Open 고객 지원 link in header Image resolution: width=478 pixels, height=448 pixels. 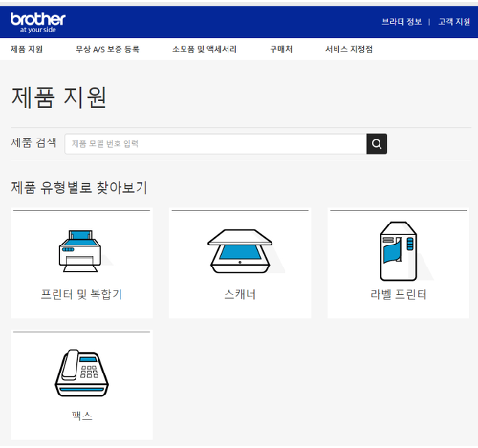click(x=454, y=22)
